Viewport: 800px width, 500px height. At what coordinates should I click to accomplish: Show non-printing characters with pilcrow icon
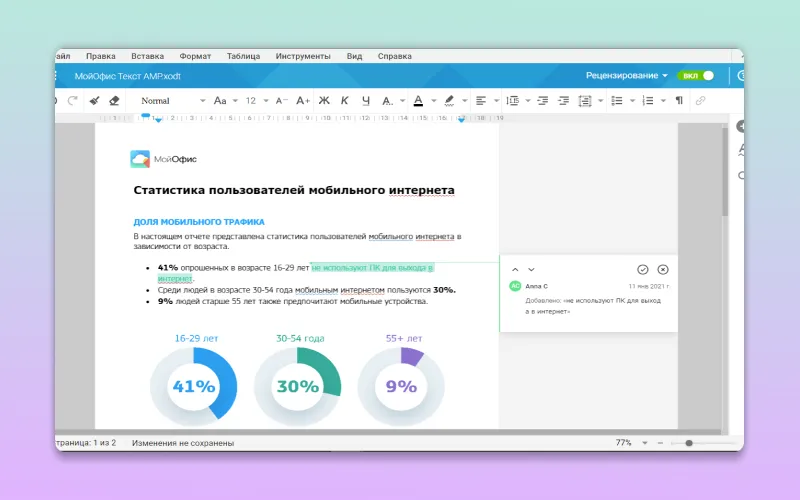pyautogui.click(x=679, y=101)
